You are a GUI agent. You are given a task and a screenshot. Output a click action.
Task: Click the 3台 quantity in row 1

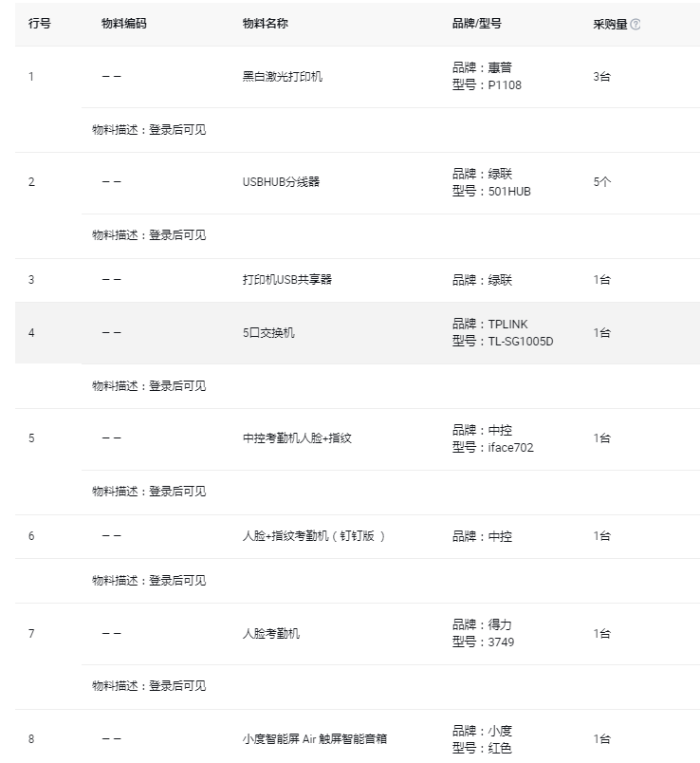(x=601, y=77)
